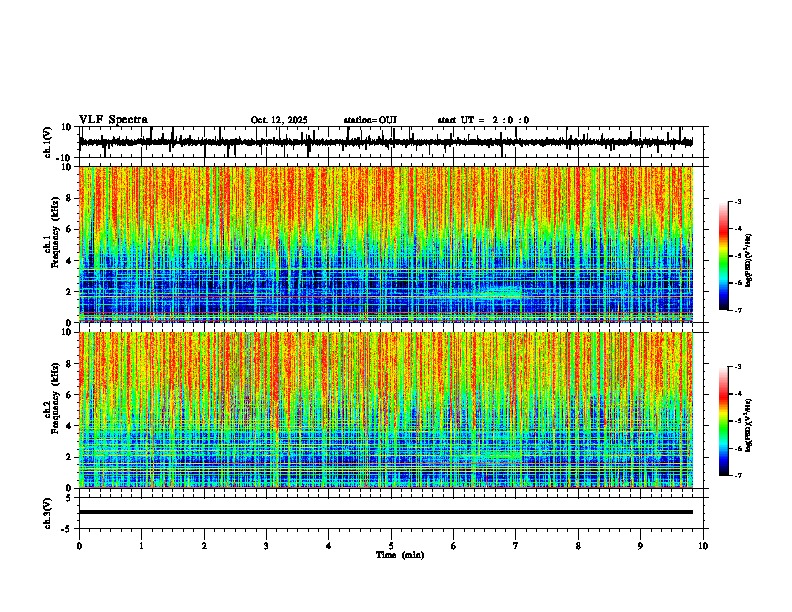
Task: Click the "ch.3(V)" axis label
Action: [48, 514]
